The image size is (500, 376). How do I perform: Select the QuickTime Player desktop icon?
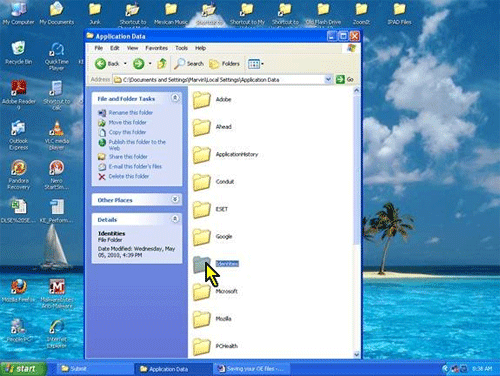57,56
